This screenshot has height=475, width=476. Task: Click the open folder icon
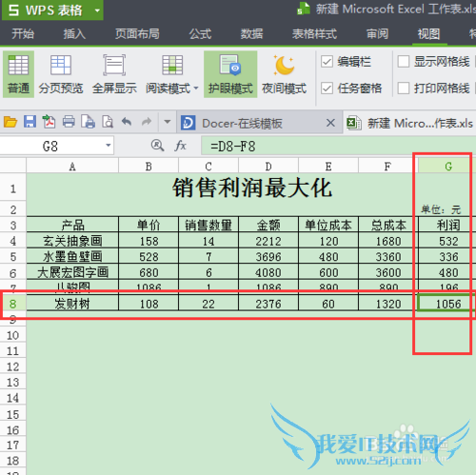tap(10, 122)
